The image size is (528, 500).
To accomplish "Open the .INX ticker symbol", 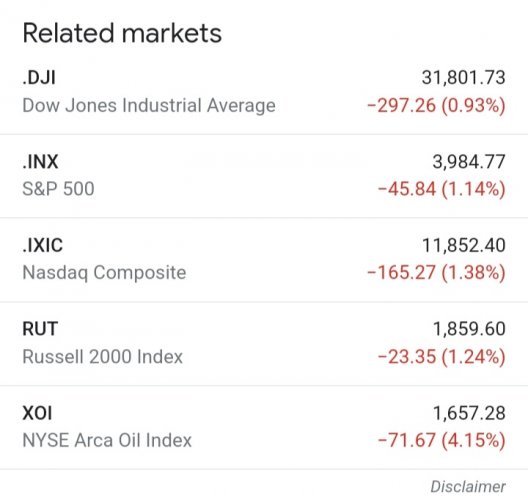I will (40, 162).
